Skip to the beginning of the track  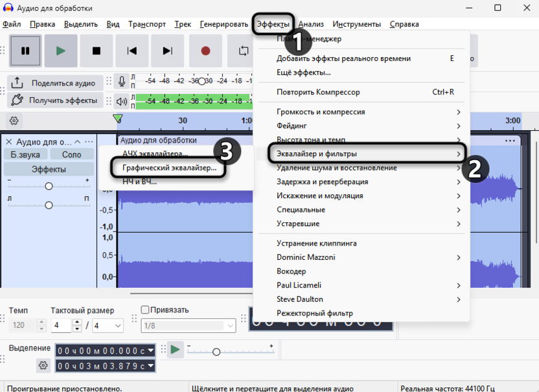click(x=132, y=51)
